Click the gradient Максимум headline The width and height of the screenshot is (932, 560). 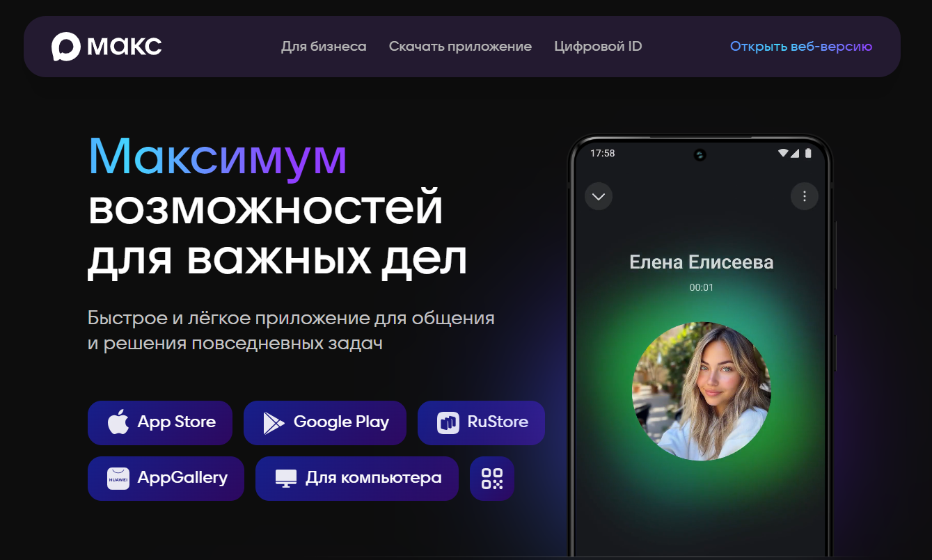(218, 157)
